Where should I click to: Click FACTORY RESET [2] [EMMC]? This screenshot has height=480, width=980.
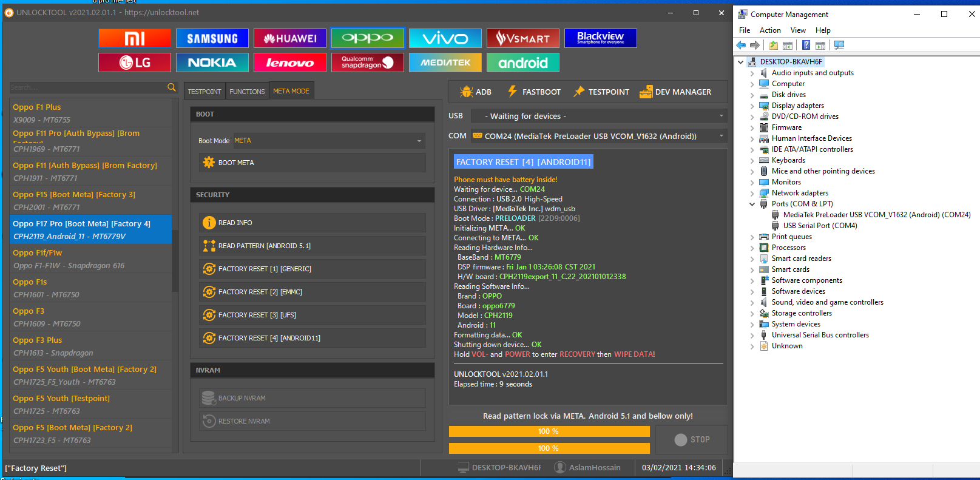click(x=313, y=292)
